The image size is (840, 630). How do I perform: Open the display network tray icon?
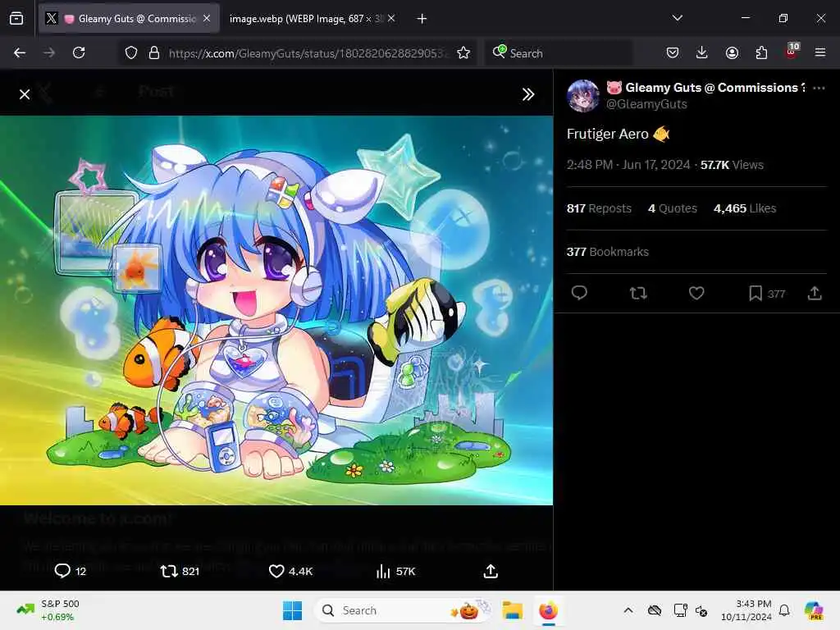coord(680,610)
